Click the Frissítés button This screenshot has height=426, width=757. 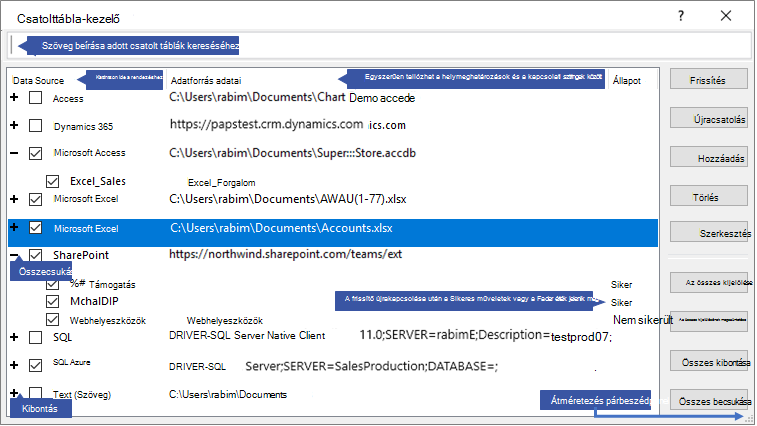pos(708,80)
